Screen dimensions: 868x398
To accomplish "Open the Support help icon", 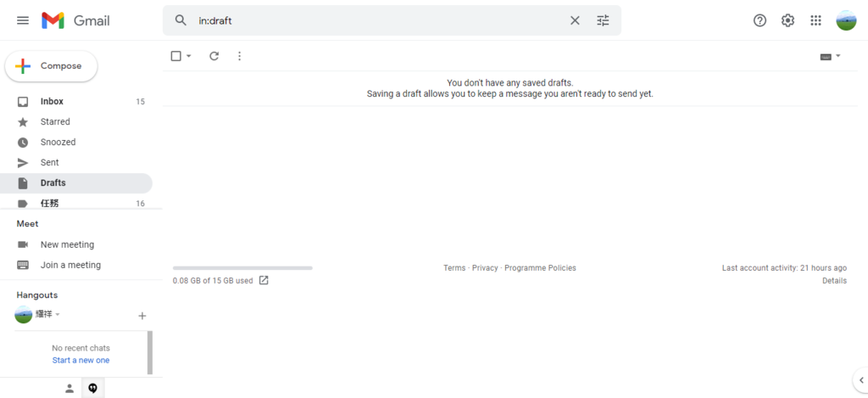I will tap(759, 20).
